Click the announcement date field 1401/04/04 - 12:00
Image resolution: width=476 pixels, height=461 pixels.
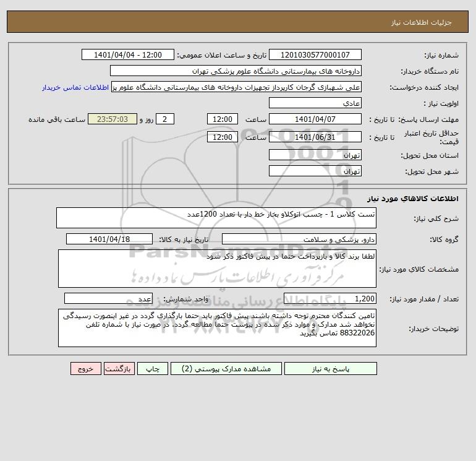[x=128, y=54]
